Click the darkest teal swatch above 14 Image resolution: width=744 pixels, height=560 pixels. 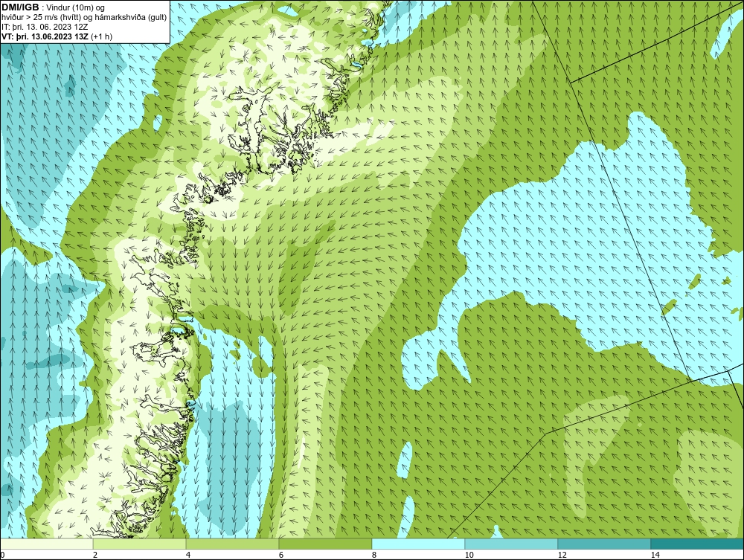point(698,544)
